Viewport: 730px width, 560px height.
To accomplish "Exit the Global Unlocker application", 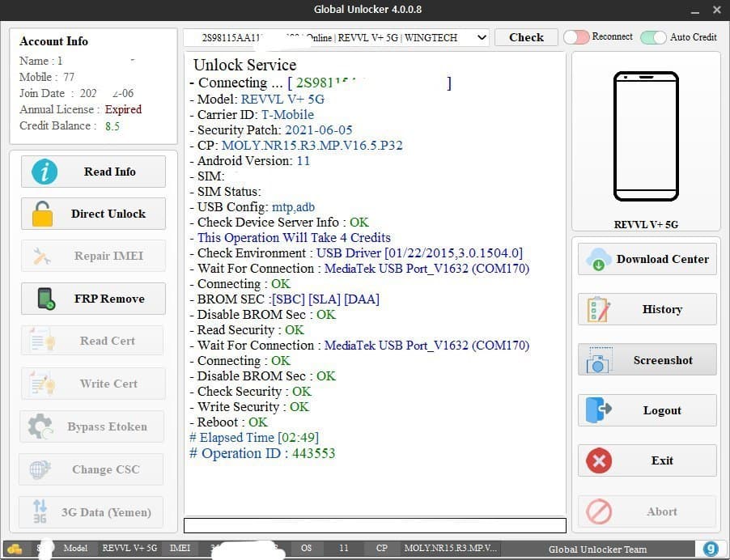I will pos(647,460).
